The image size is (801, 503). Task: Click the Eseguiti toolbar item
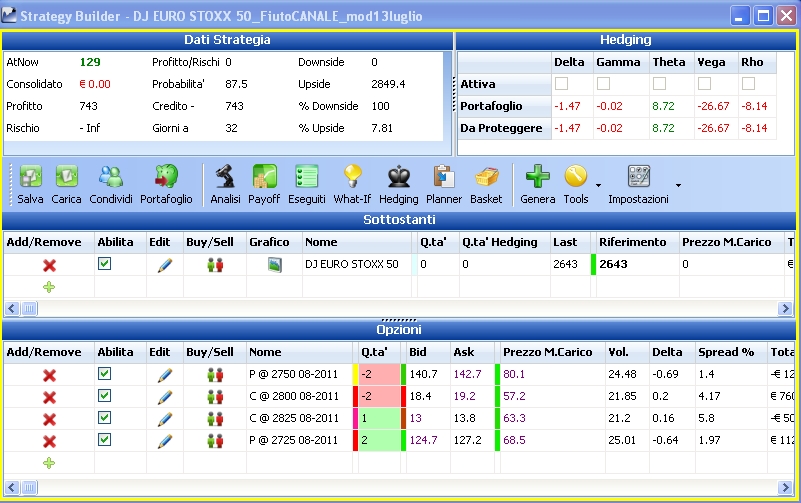307,184
